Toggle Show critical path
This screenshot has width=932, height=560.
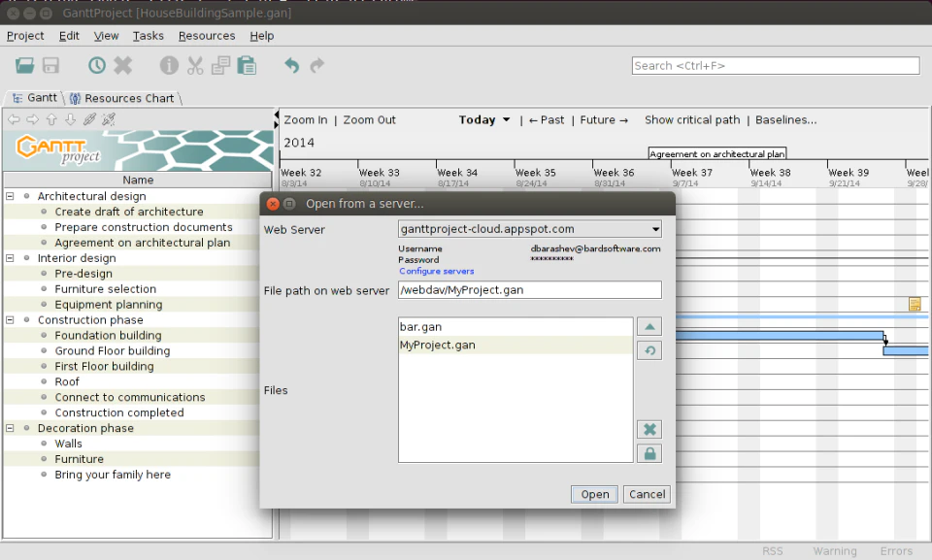point(692,120)
